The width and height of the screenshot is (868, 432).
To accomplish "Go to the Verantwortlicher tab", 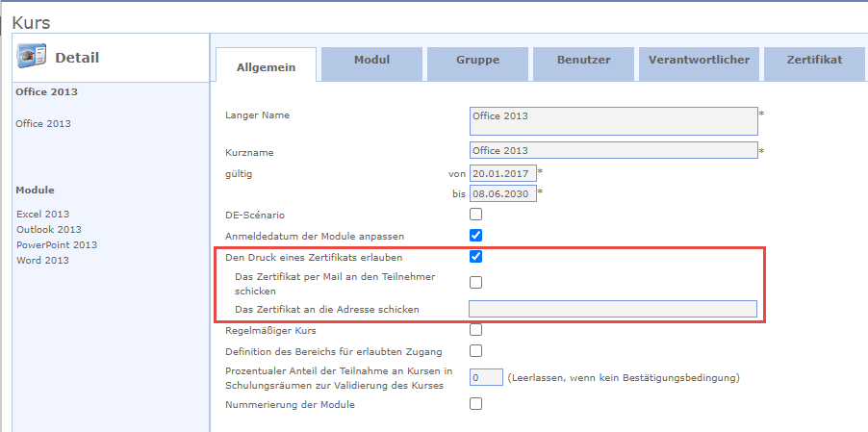I will click(x=699, y=60).
